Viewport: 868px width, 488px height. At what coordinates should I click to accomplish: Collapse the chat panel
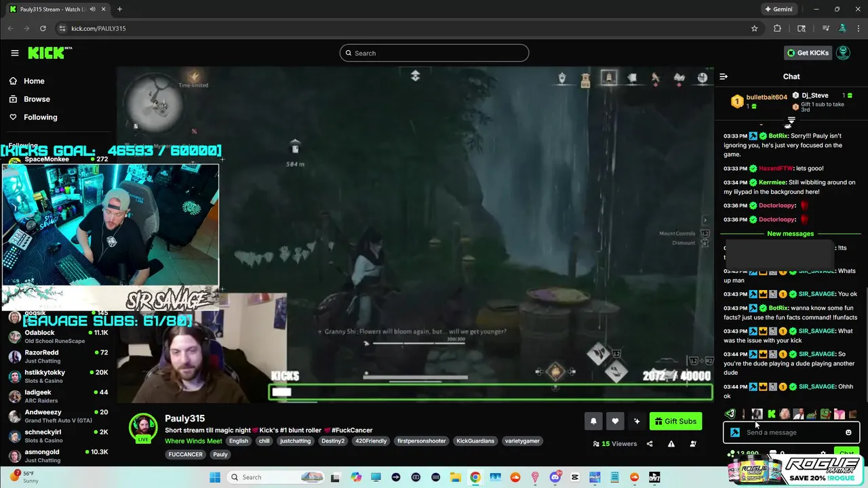point(724,77)
